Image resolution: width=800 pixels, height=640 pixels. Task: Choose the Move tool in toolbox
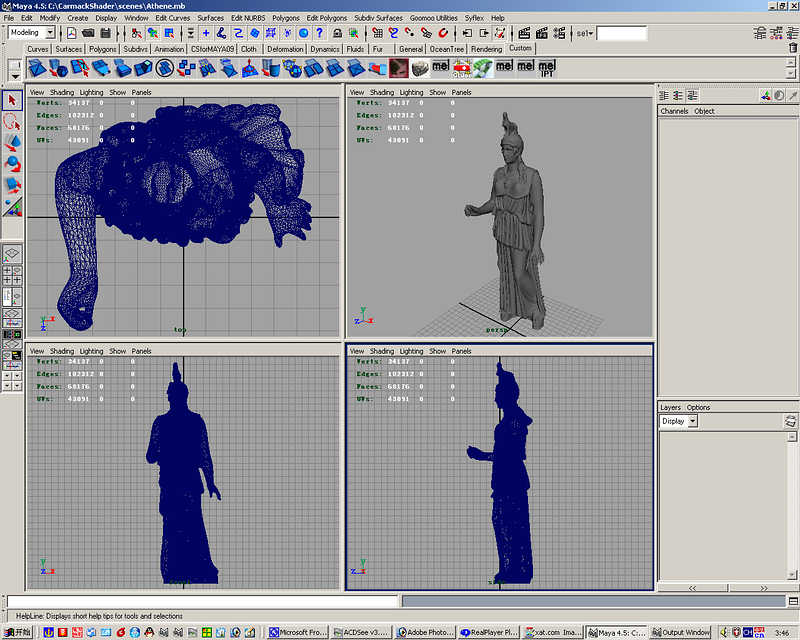coord(12,143)
